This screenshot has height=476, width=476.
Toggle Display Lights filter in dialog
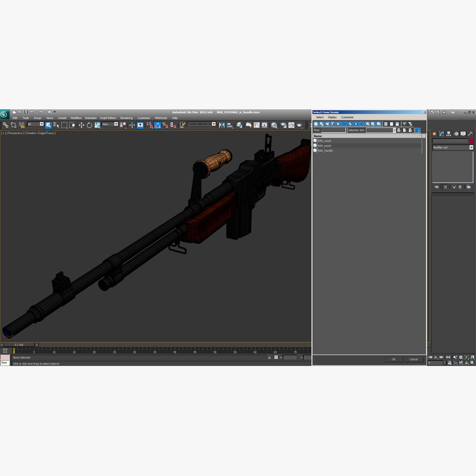327,124
